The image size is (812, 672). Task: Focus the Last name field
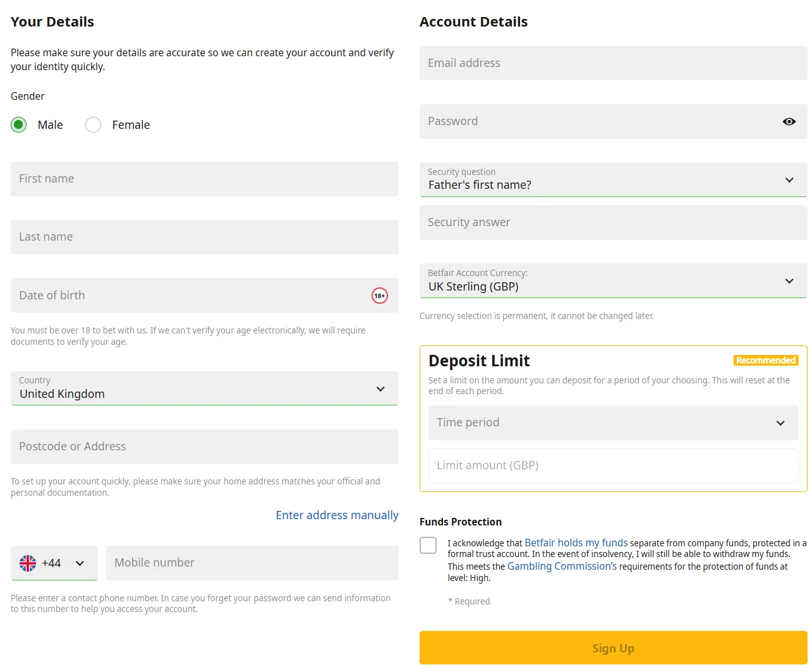coord(205,237)
